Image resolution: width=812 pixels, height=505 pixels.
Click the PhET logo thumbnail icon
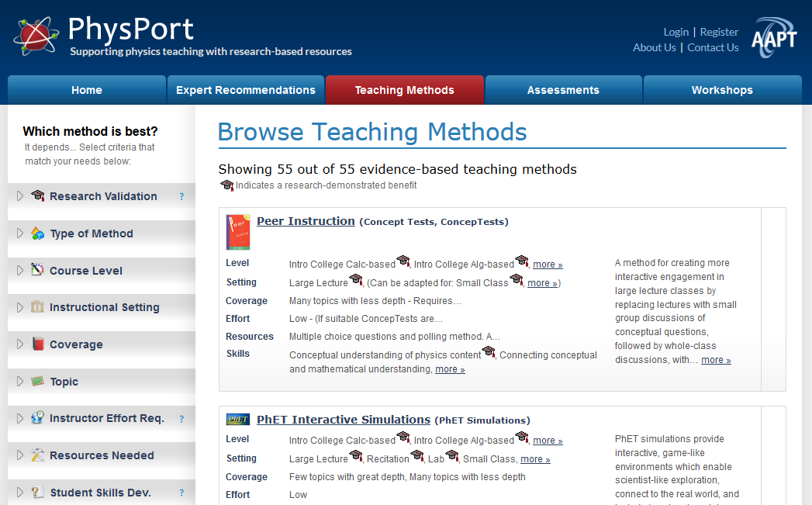(x=238, y=420)
